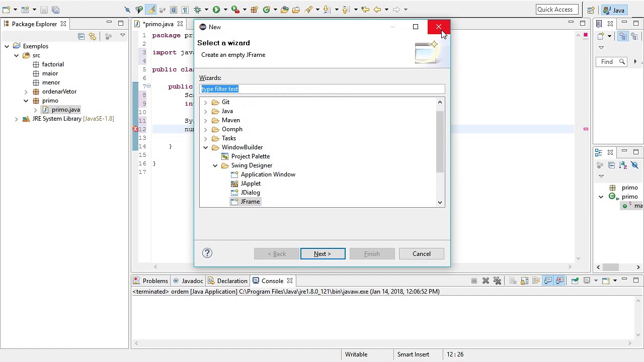The height and width of the screenshot is (362, 644).
Task: Click Sort in Outline view toolbar
Action: pos(623,165)
